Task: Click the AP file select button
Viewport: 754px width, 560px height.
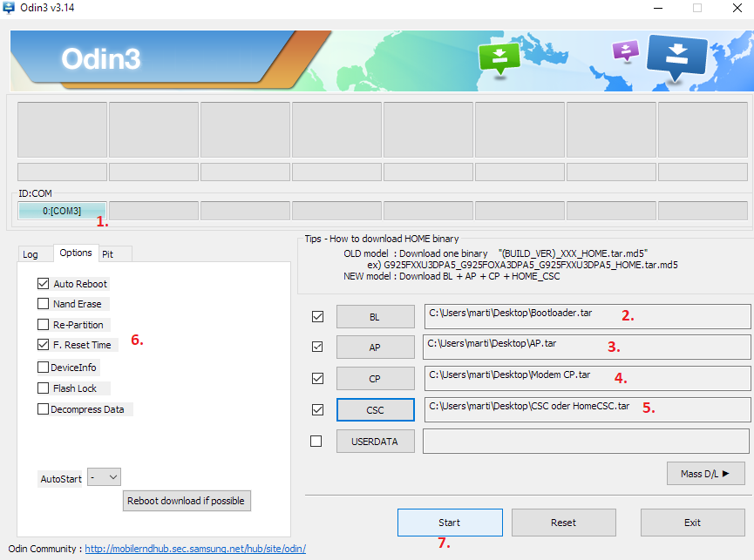Action: coord(375,347)
